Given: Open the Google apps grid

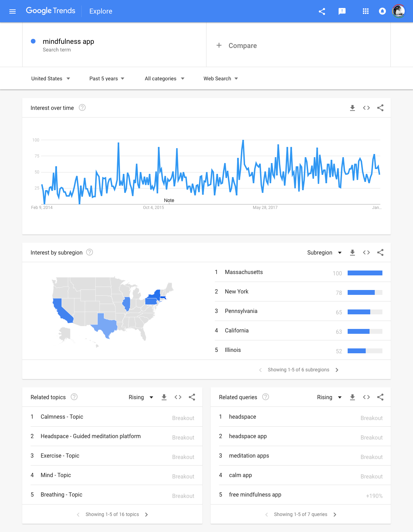Looking at the screenshot, I should pos(365,11).
